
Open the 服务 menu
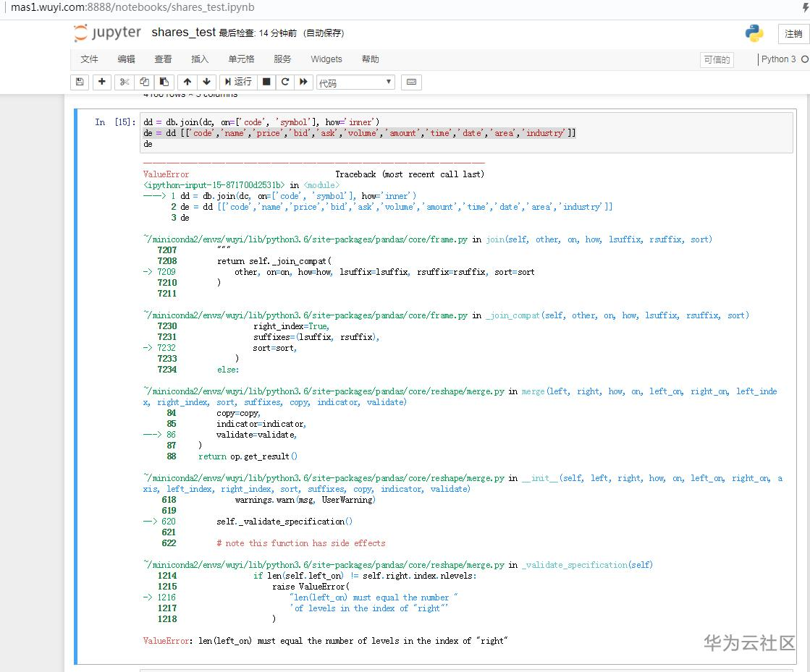click(x=282, y=59)
